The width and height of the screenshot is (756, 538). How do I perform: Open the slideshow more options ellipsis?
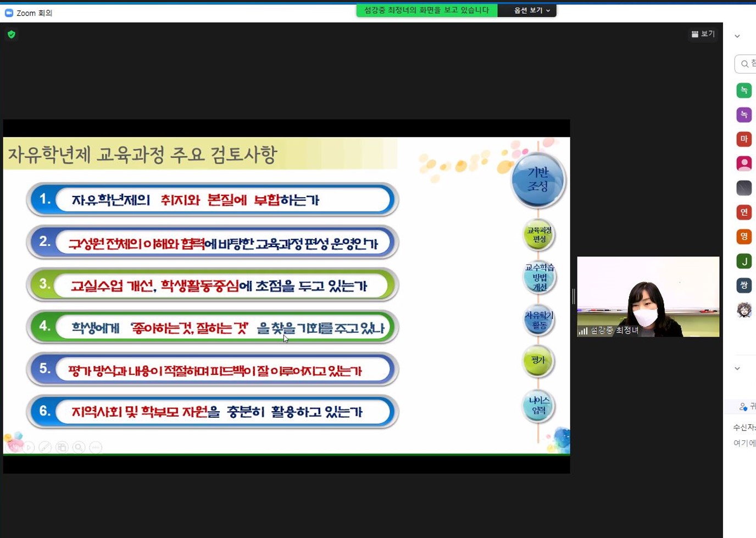click(x=96, y=447)
